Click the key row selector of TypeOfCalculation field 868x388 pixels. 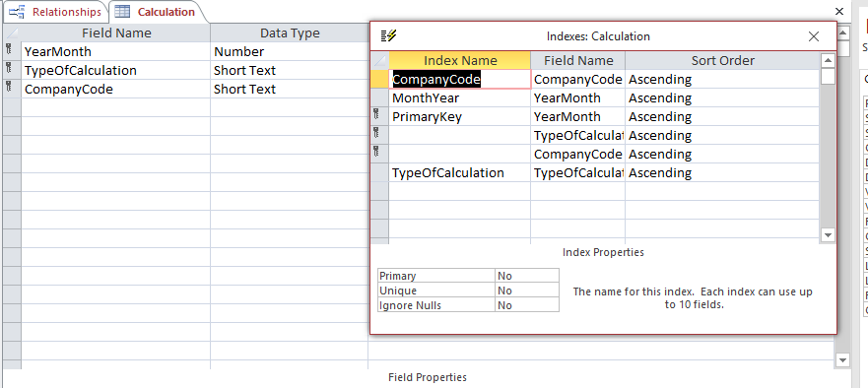[12, 70]
